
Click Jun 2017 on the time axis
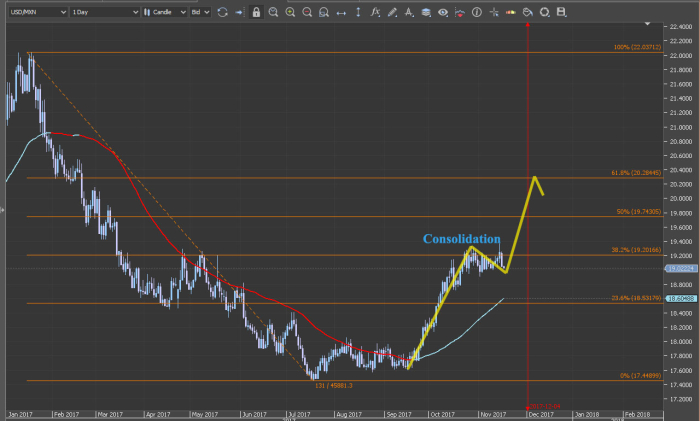click(x=254, y=414)
